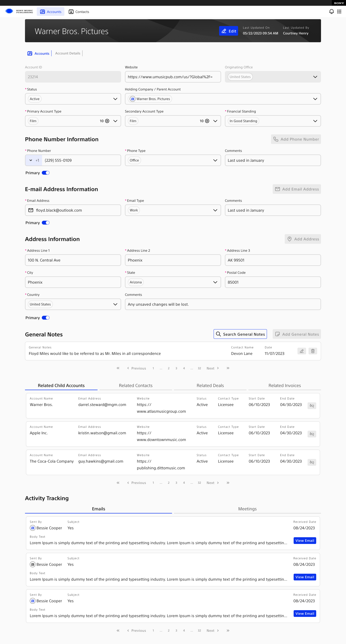This screenshot has width=346, height=644.
Task: Switch to Related Contacts tab
Action: tap(136, 386)
